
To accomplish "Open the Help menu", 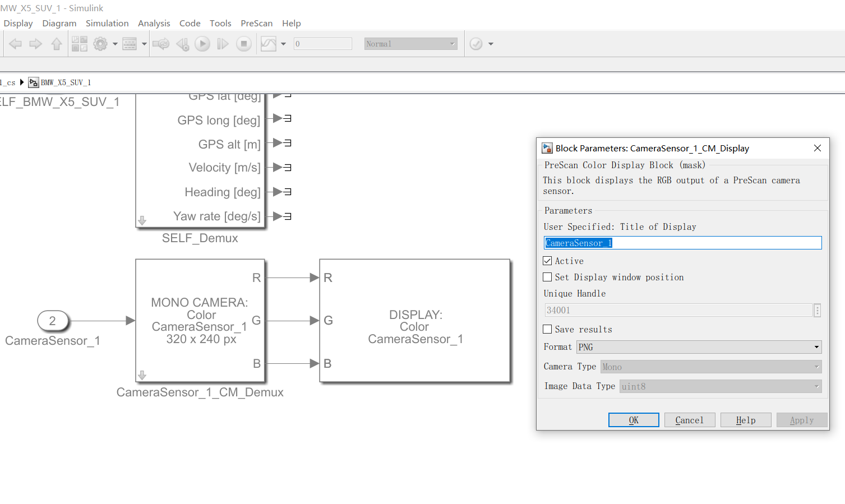I will coord(292,23).
